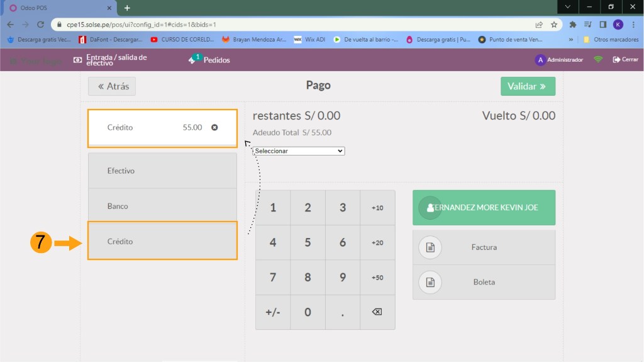Open the Administrador user menu
This screenshot has height=362, width=644.
[558, 60]
